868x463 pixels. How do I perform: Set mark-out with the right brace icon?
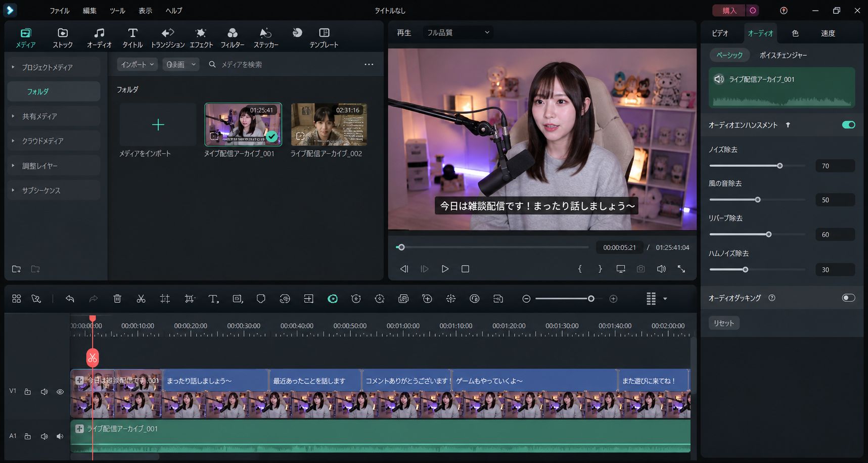(x=600, y=269)
